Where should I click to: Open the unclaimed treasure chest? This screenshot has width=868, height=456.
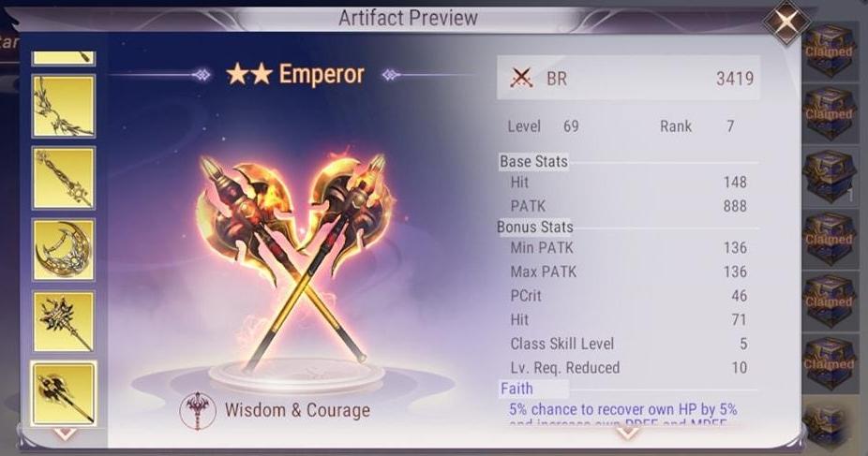(828, 177)
